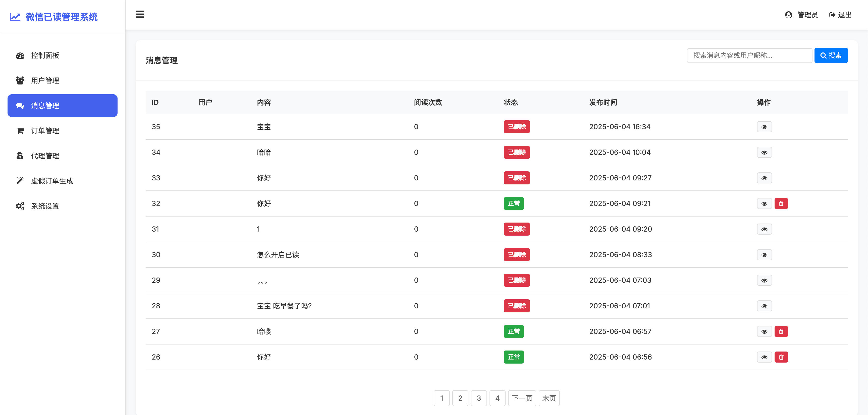
Task: Click the 微信已读管理系统 logo chart icon
Action: tap(15, 17)
